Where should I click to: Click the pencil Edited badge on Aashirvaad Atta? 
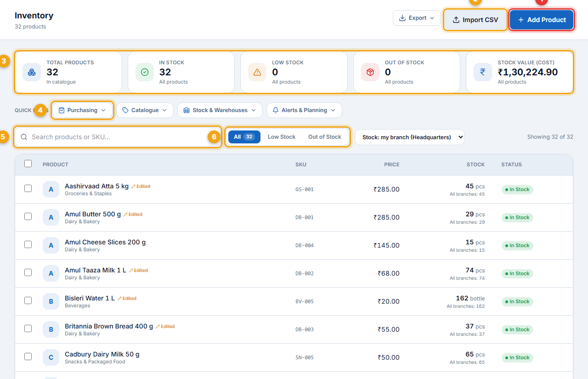[141, 187]
